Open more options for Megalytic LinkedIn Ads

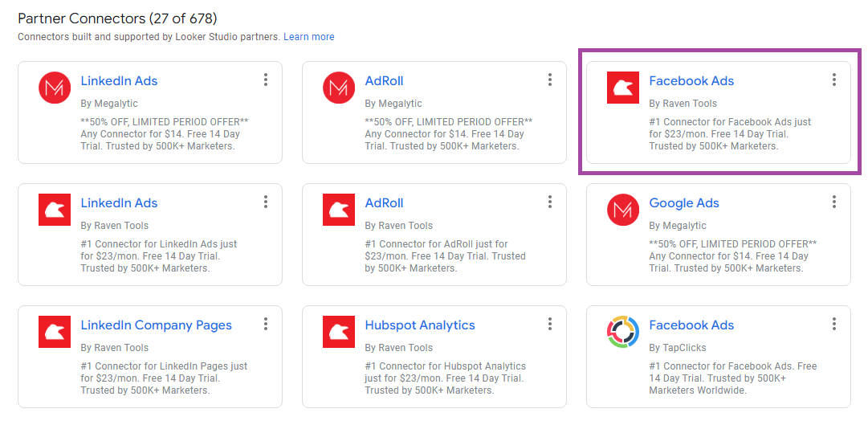[266, 80]
